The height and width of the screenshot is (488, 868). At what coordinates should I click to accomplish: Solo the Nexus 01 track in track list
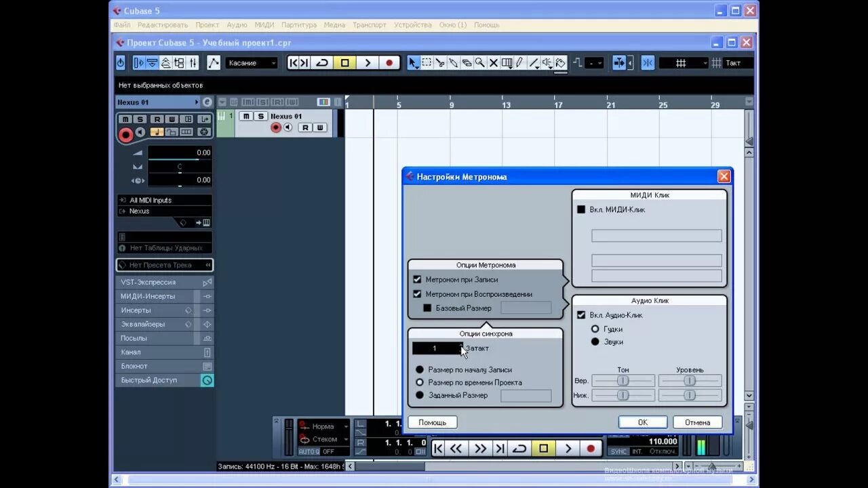click(260, 117)
